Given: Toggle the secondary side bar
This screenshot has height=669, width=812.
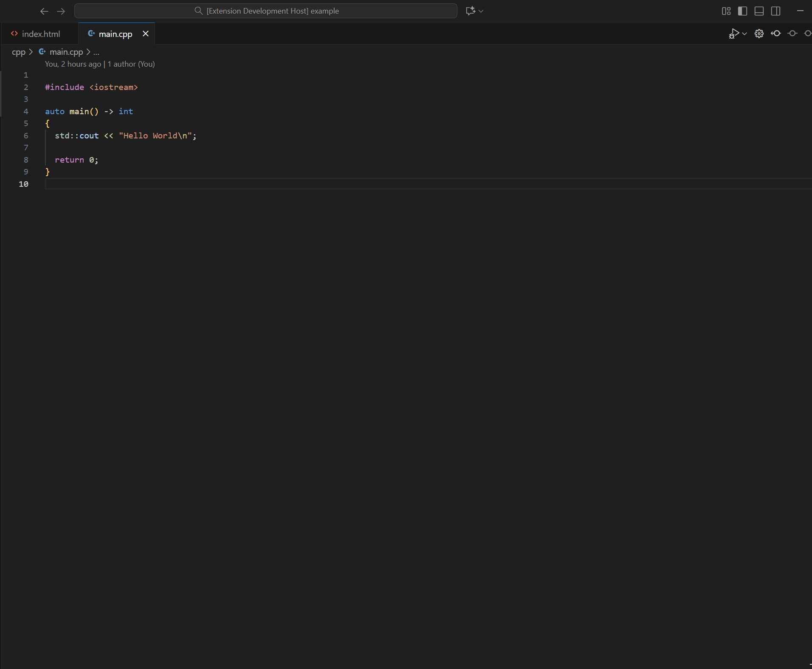Looking at the screenshot, I should (776, 11).
